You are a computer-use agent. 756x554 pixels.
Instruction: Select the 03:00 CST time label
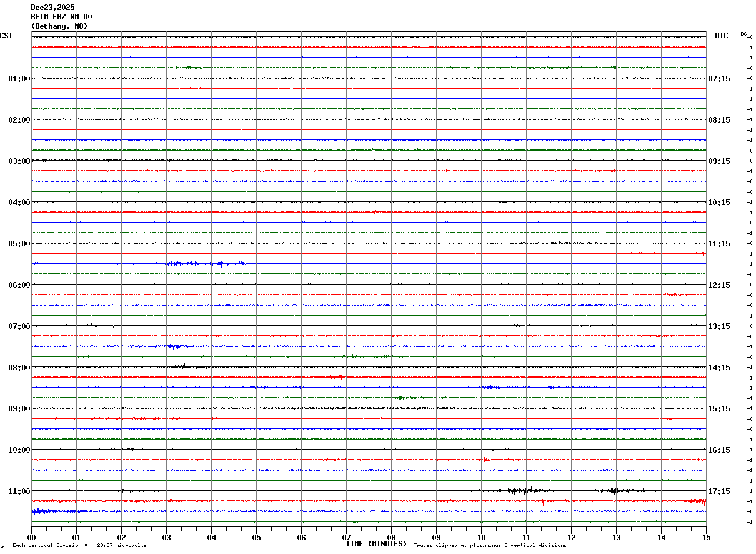19,161
